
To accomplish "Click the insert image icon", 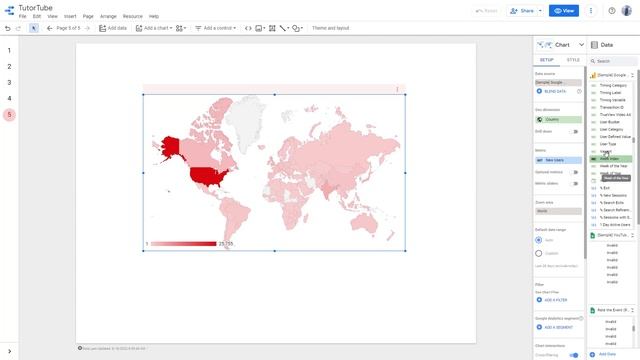I will 260,28.
